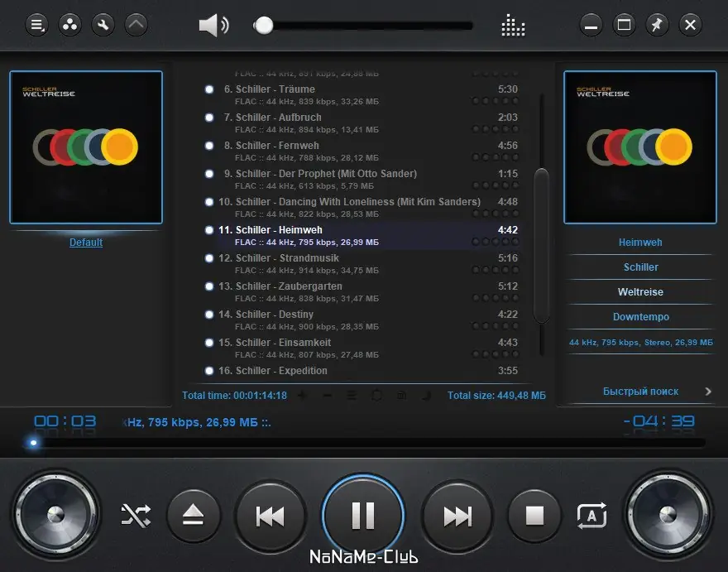The width and height of the screenshot is (728, 572).
Task: Click the track progress slider handle
Action: pos(33,443)
